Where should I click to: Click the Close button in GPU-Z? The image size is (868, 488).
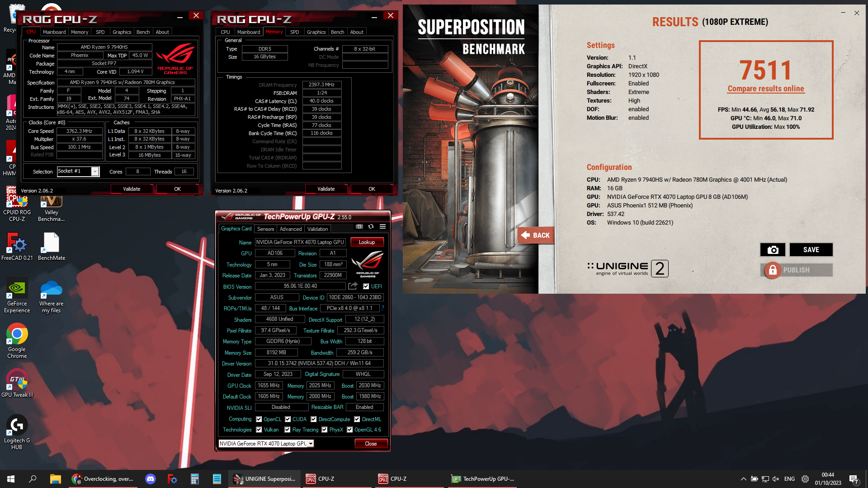(x=371, y=444)
